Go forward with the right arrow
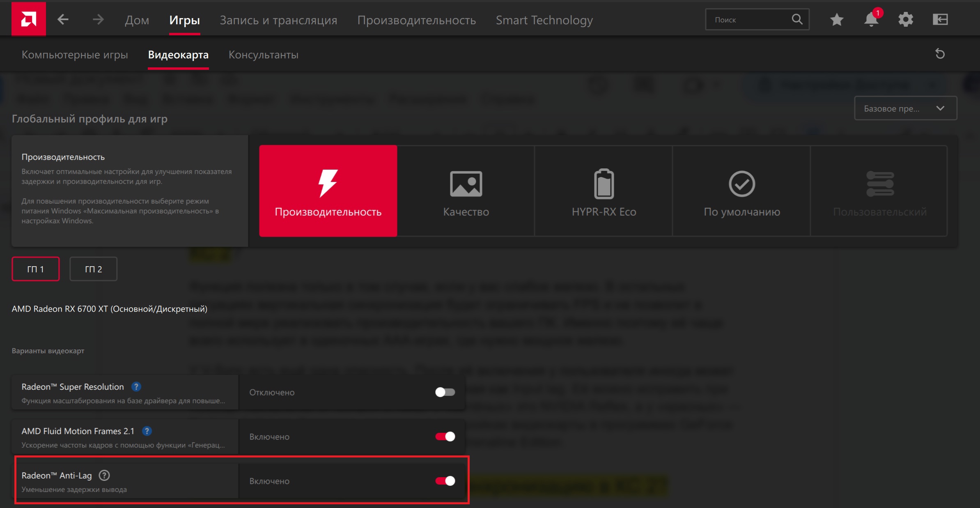Viewport: 980px width, 508px height. [98, 19]
